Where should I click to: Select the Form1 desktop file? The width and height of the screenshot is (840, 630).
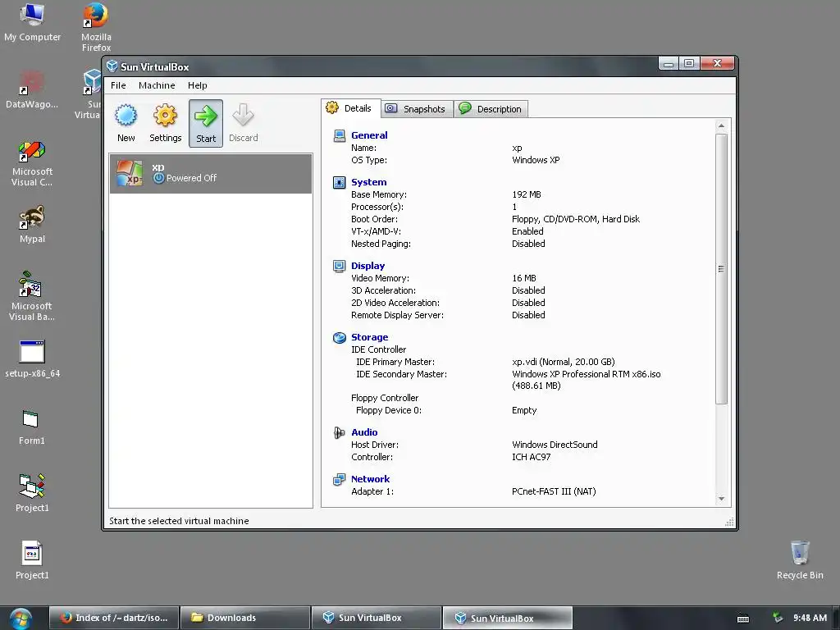click(31, 427)
